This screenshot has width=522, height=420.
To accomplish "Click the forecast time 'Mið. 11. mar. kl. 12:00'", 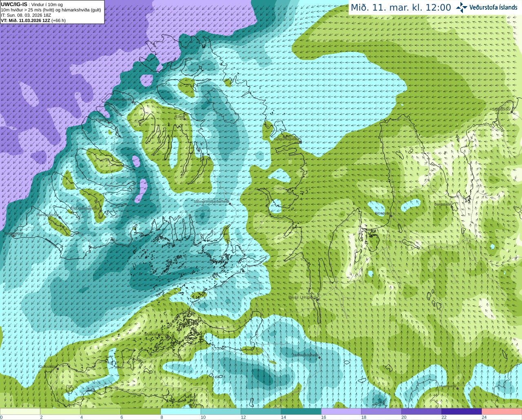I will (x=401, y=7).
